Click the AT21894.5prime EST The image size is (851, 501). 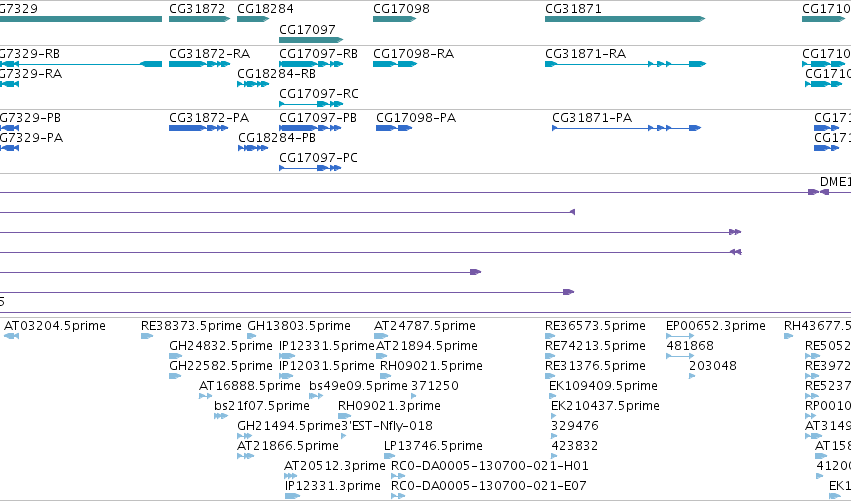pos(382,356)
